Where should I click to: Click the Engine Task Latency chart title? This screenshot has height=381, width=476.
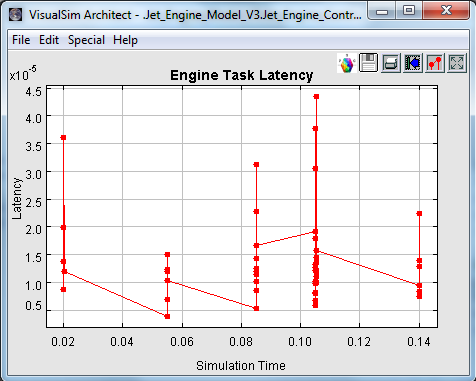(x=241, y=75)
